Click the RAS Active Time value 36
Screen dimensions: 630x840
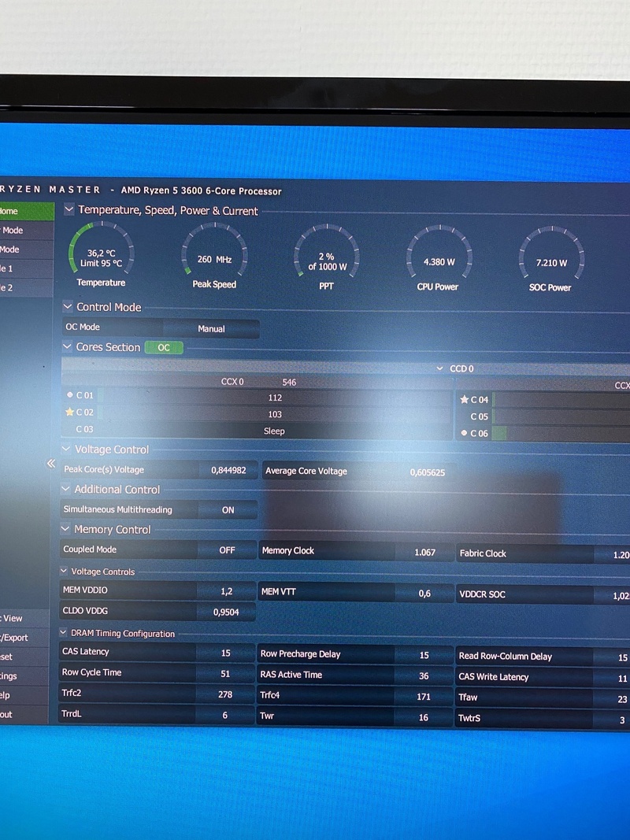423,676
